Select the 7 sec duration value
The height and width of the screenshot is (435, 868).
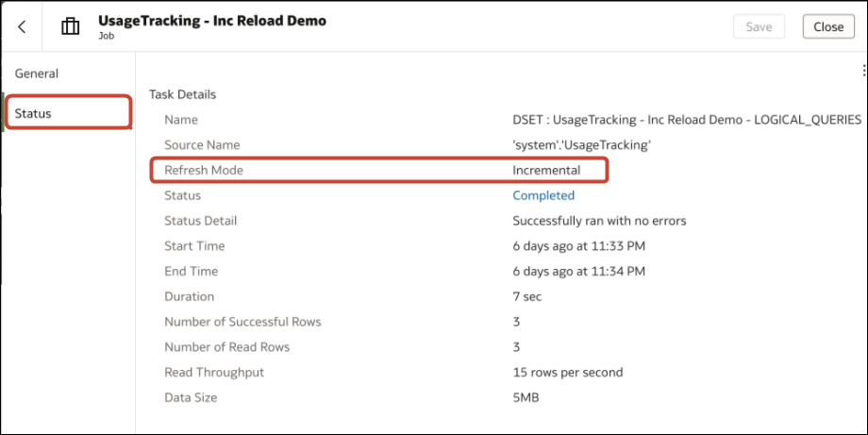point(528,296)
